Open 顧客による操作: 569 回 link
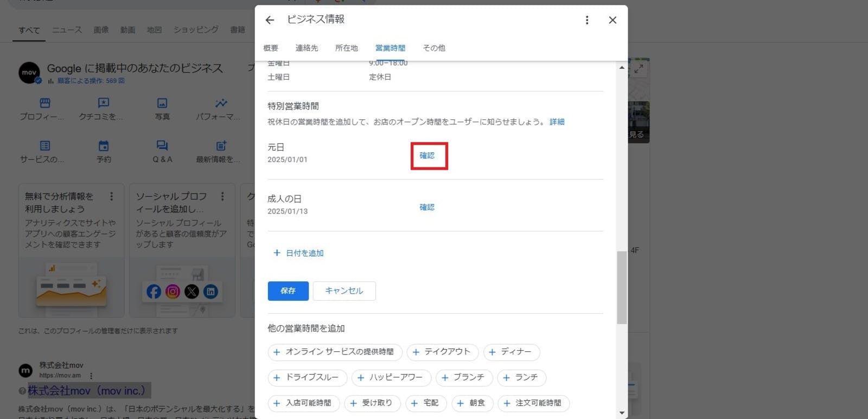The image size is (868, 419). (x=91, y=81)
